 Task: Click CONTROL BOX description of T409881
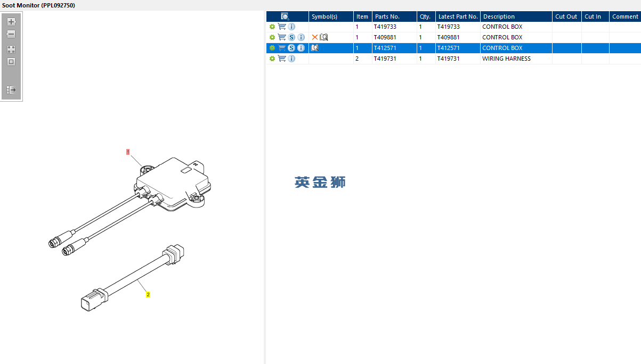click(x=502, y=37)
